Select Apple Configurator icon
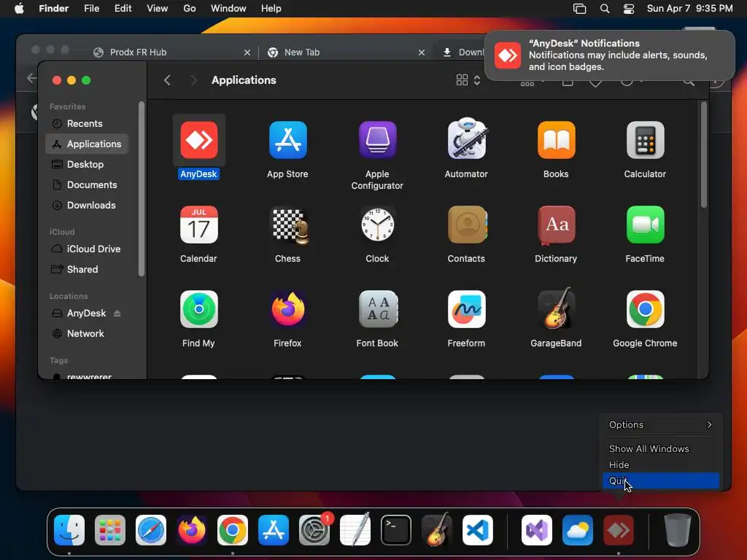 point(377,139)
